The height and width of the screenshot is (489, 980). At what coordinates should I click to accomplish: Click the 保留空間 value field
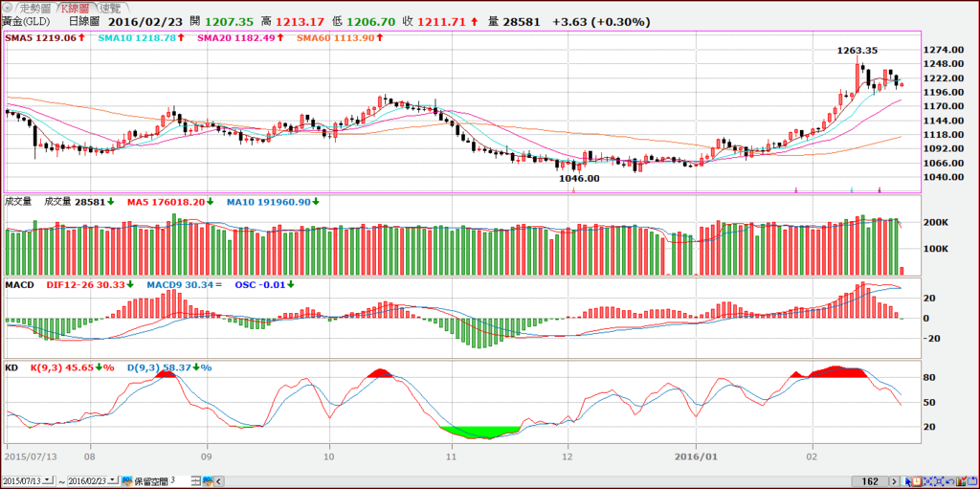click(x=180, y=481)
